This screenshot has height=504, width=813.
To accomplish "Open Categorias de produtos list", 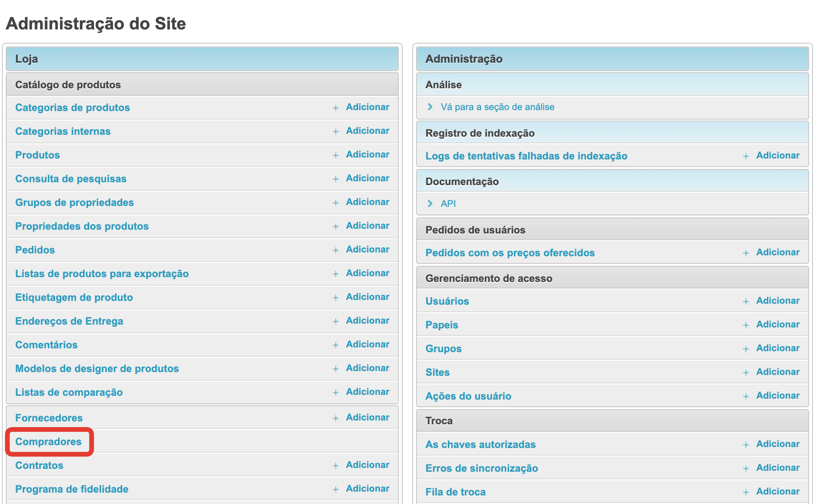I will coord(72,108).
